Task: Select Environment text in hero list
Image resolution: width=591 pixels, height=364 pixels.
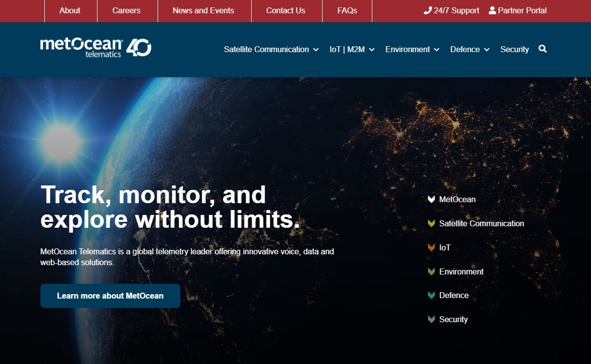Action: click(461, 272)
